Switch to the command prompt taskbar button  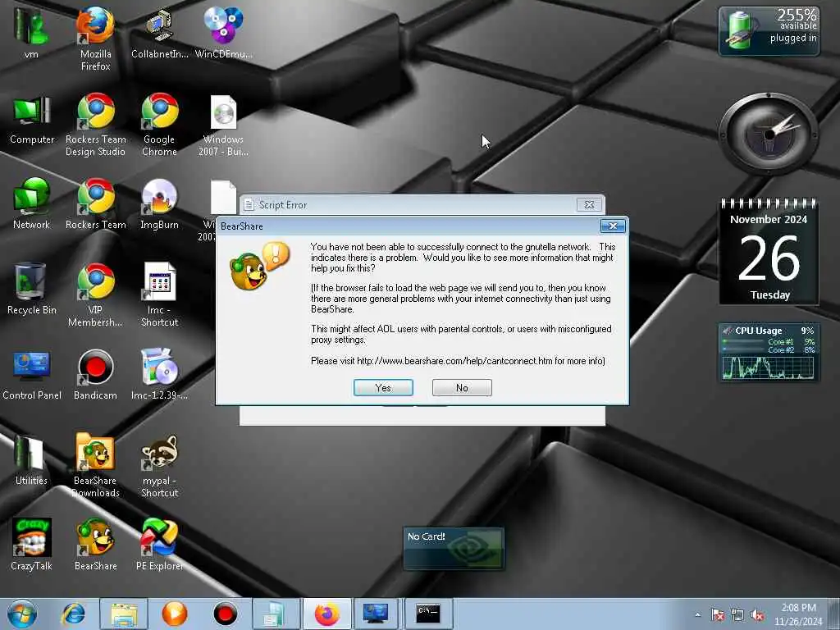click(428, 614)
